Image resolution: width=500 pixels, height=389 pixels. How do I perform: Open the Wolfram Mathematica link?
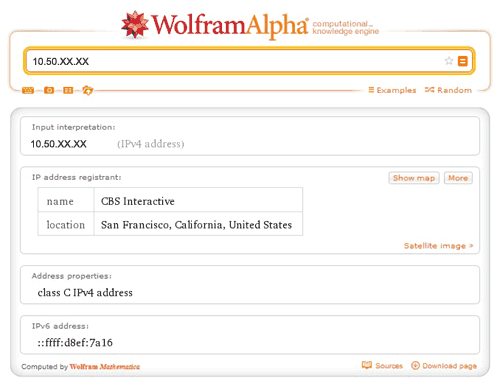[x=105, y=367]
